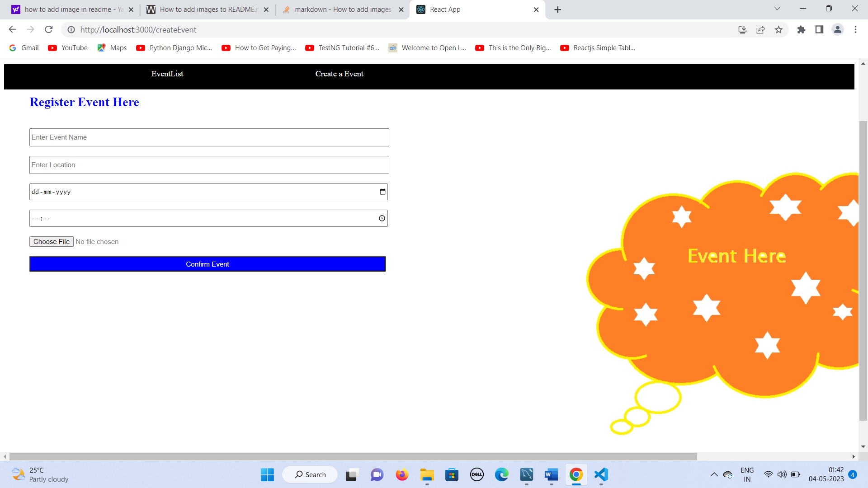Click the download icon in Chrome toolbar
868x488 pixels.
(742, 29)
